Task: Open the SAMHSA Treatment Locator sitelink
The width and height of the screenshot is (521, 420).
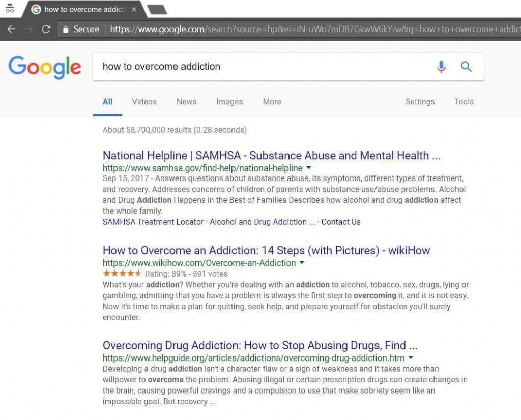Action: pyautogui.click(x=153, y=222)
